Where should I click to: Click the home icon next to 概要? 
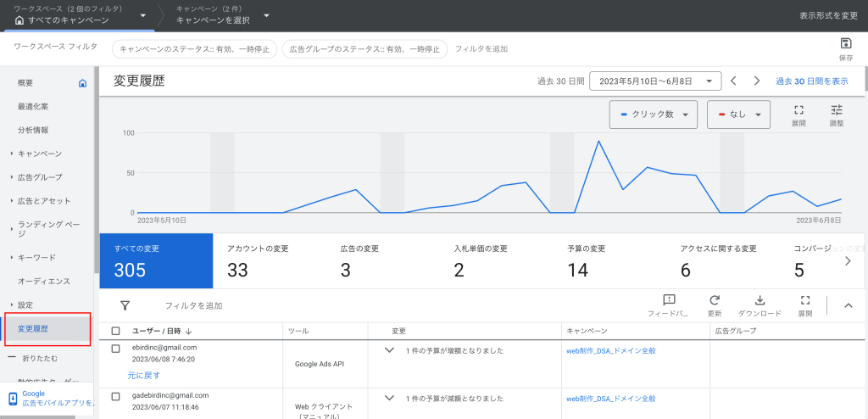click(82, 83)
